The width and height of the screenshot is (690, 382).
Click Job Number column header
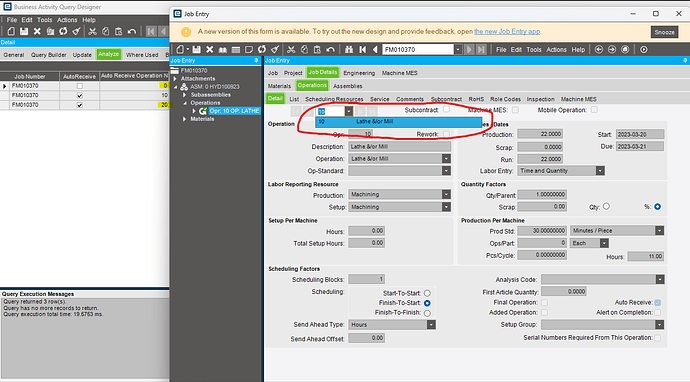coord(29,76)
